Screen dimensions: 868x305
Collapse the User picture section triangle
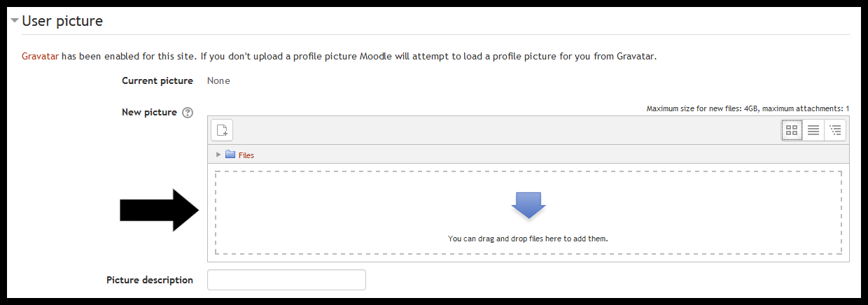click(15, 21)
